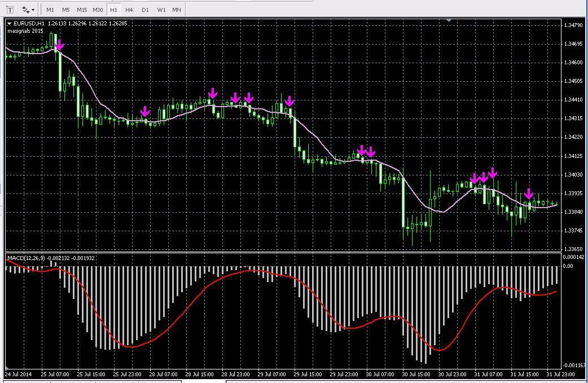Click the 29 Jul 15:00 time label
This screenshot has height=383, width=588.
pos(308,374)
